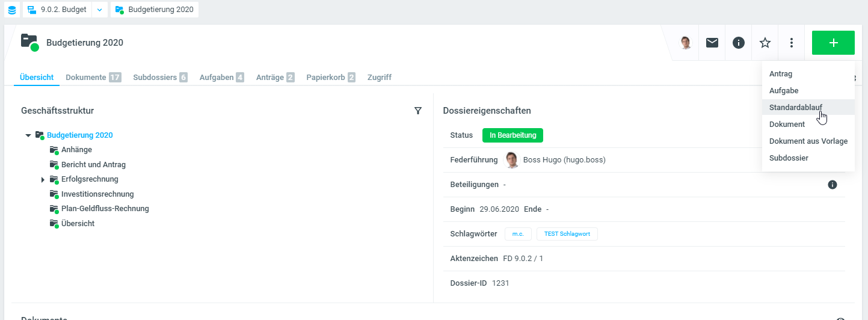This screenshot has width=868, height=320.
Task: Click 9.0.2. Budget breadcrumb link
Action: coord(63,10)
